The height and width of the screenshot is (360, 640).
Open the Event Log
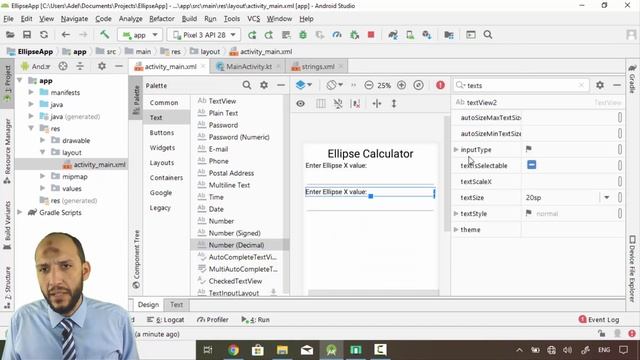(599, 320)
